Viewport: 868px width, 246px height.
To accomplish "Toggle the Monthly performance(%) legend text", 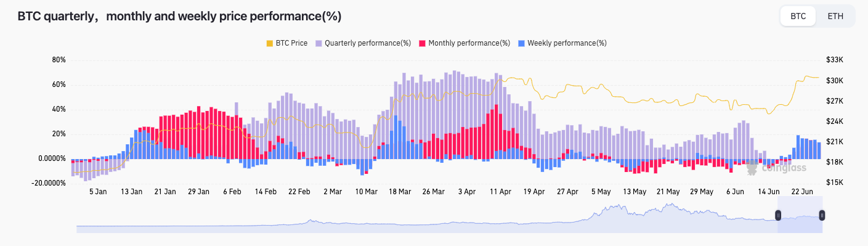I will point(469,43).
